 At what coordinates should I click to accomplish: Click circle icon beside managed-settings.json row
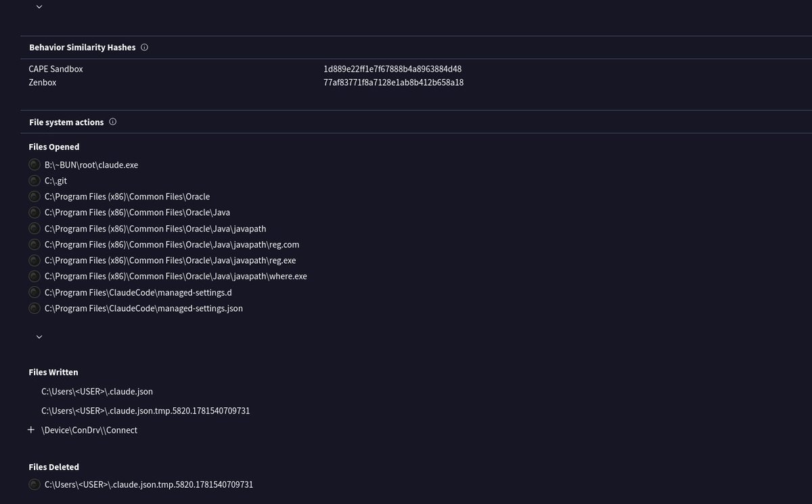pos(35,308)
